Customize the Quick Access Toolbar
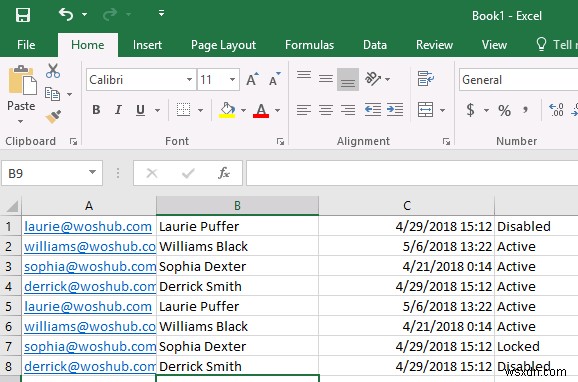The height and width of the screenshot is (382, 578). click(x=161, y=13)
